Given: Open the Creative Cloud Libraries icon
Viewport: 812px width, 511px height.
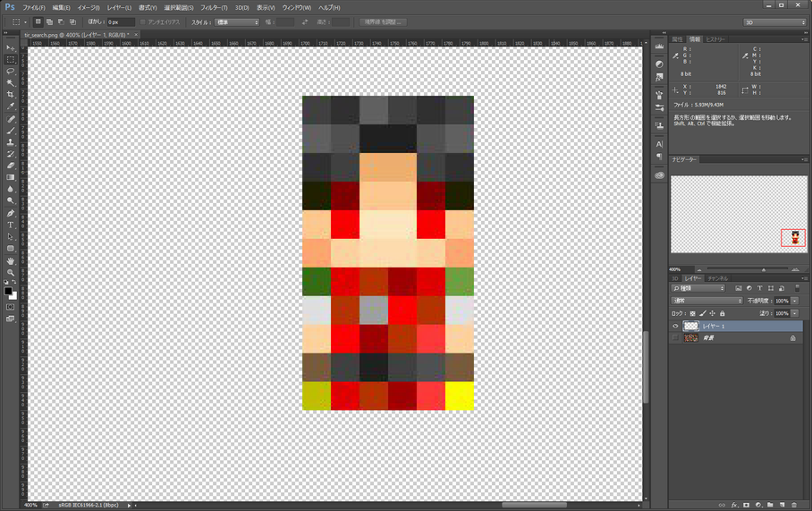Looking at the screenshot, I should pos(659,175).
